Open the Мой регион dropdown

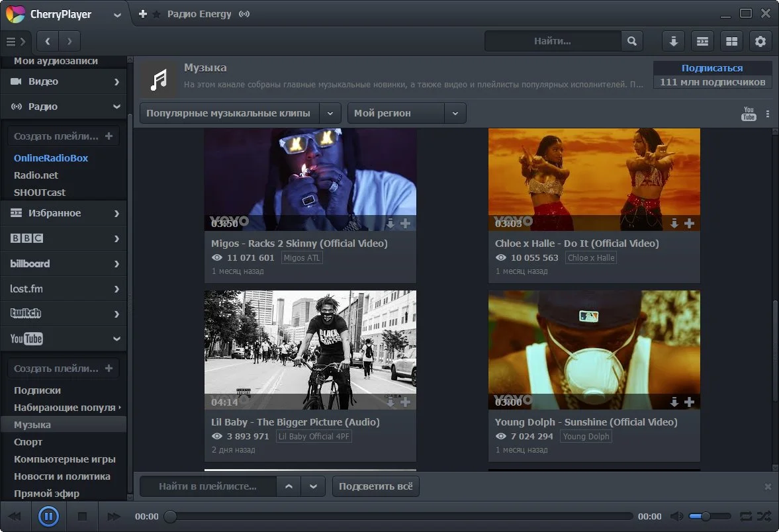pos(406,113)
